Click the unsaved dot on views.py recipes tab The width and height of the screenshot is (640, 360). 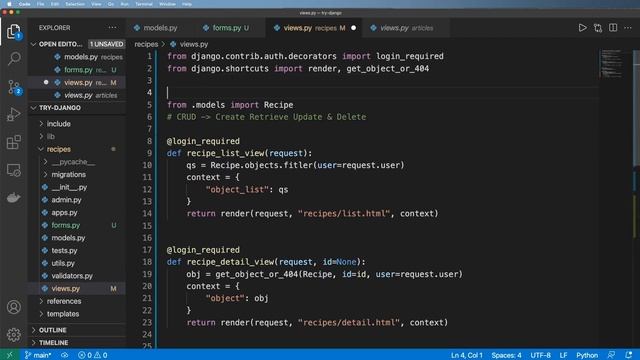click(353, 28)
